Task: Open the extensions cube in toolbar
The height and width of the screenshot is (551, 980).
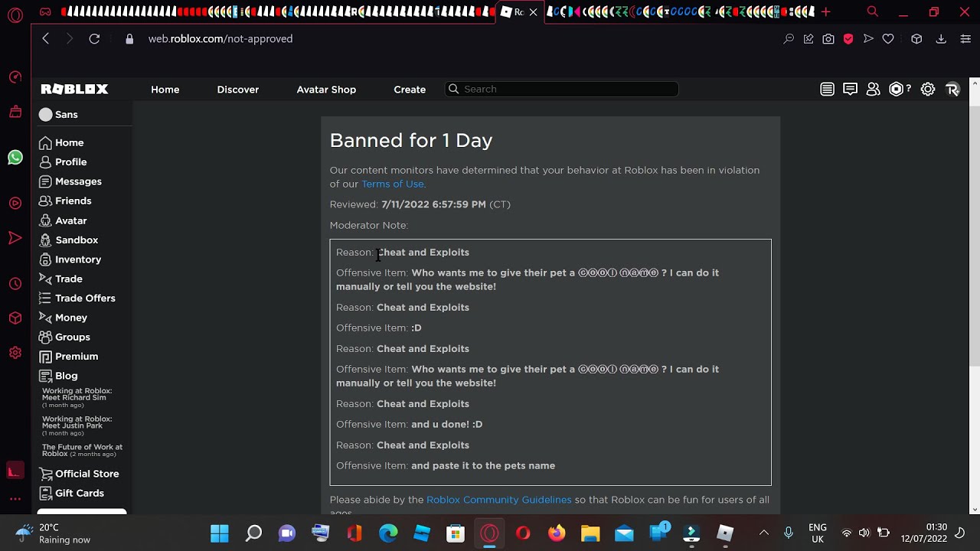Action: (x=916, y=38)
